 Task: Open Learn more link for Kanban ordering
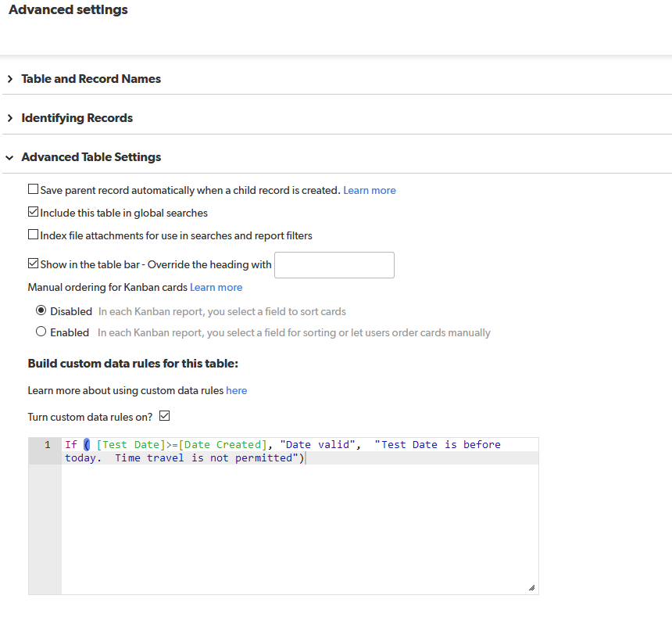click(216, 287)
